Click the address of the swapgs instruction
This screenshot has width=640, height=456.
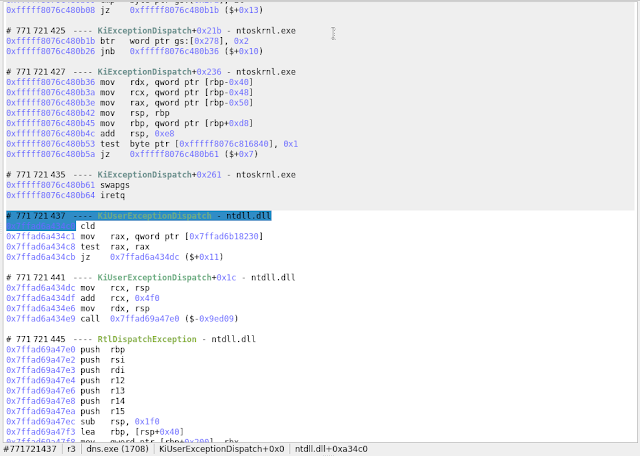point(51,185)
